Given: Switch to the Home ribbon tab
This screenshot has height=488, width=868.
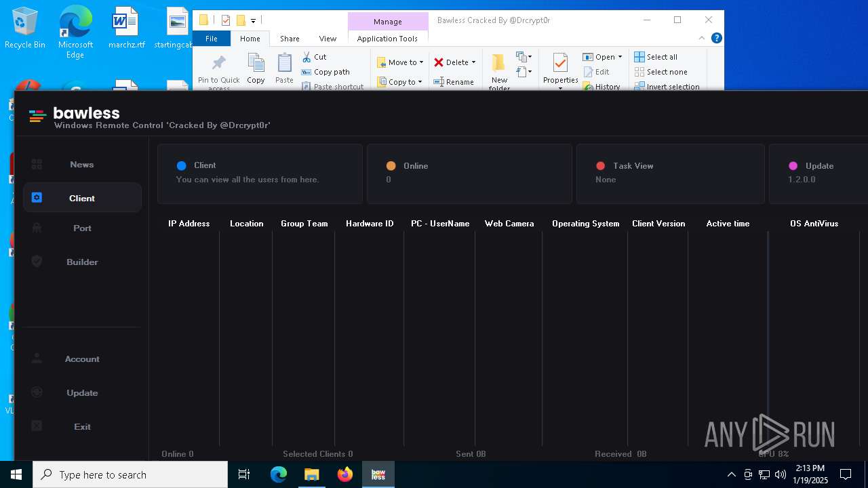Looking at the screenshot, I should (250, 39).
